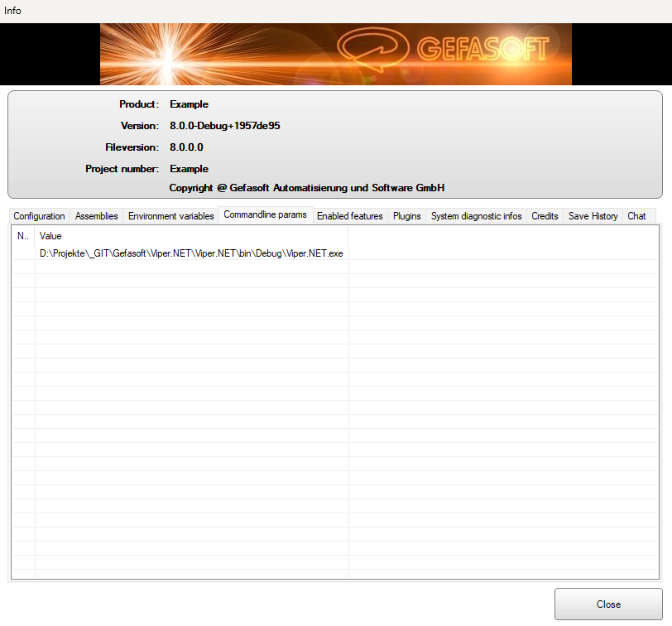Click the Fileversion: label
This screenshot has width=672, height=626.
(132, 147)
